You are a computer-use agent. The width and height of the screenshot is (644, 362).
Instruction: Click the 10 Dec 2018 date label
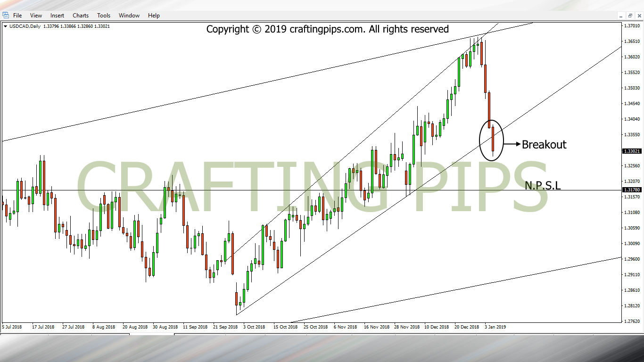pyautogui.click(x=437, y=327)
